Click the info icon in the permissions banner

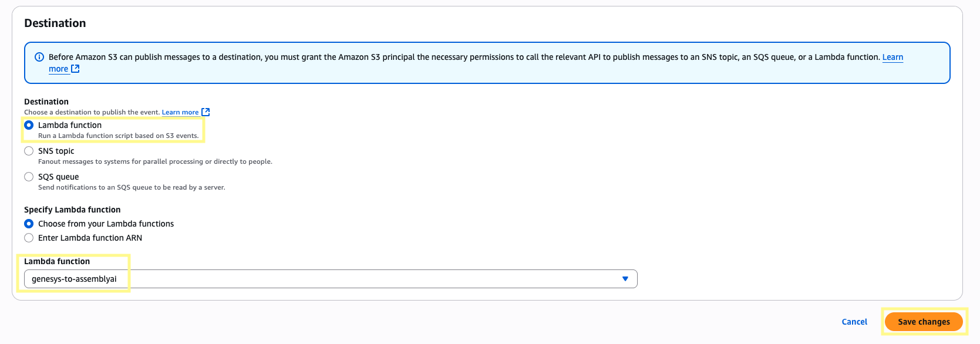[x=39, y=57]
